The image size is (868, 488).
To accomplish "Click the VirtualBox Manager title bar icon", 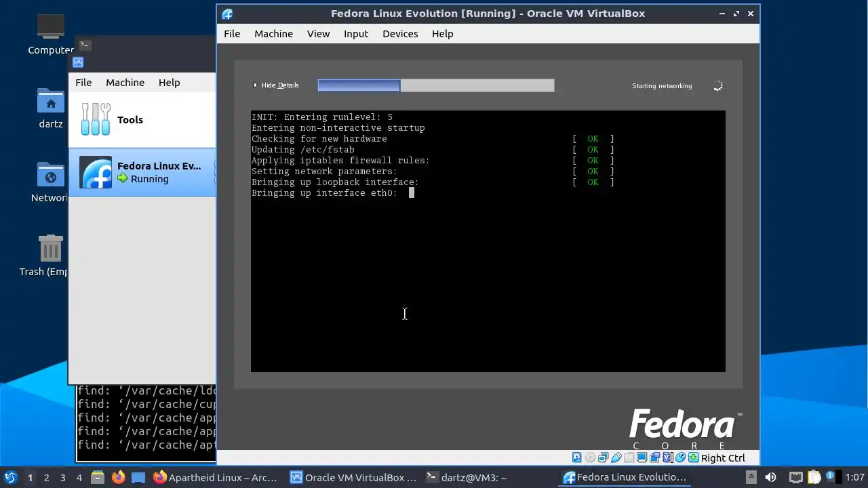I will (78, 62).
